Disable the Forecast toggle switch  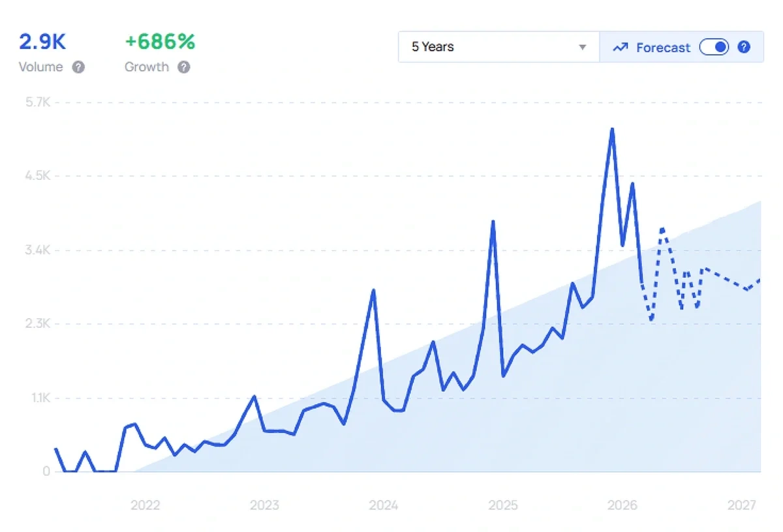pyautogui.click(x=714, y=47)
